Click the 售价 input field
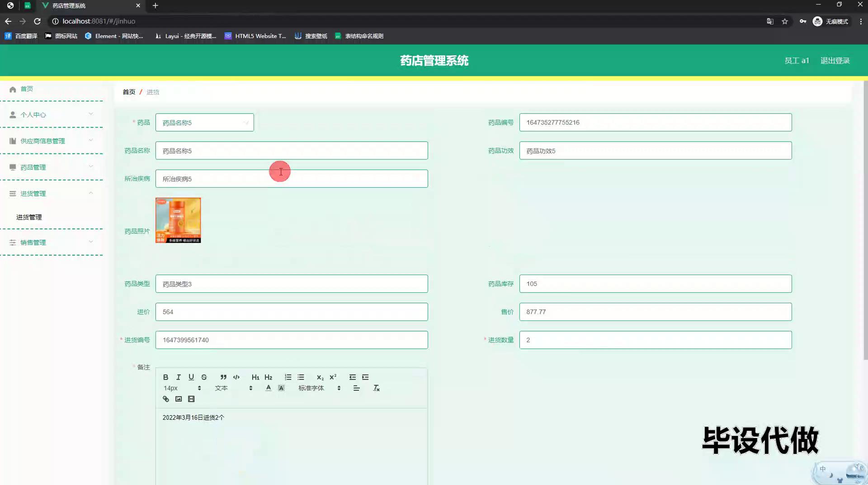The height and width of the screenshot is (485, 868). click(x=655, y=312)
